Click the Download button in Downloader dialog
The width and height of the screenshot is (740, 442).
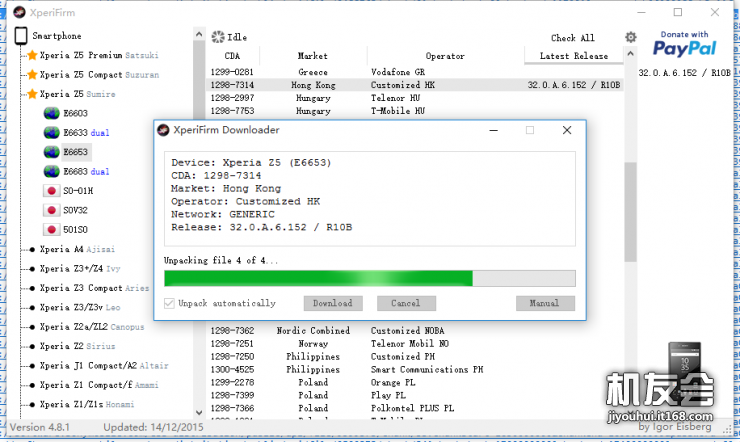point(333,303)
